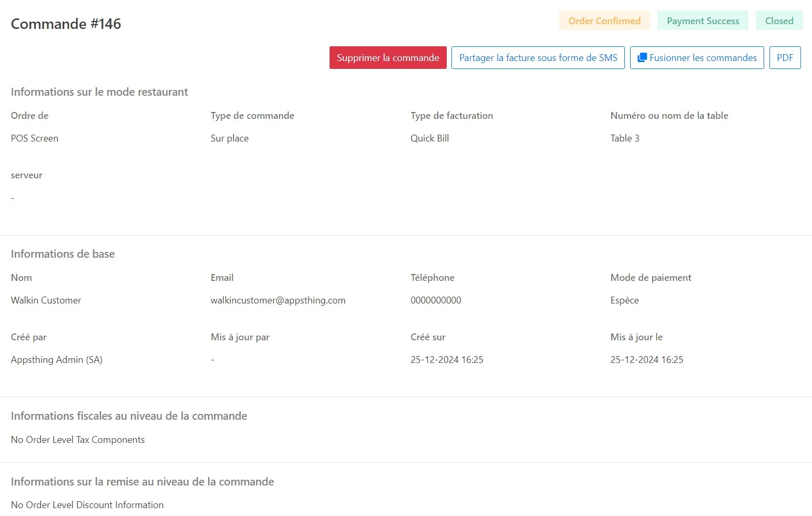
Task: Click the walkincustomer@appsthing.com email address
Action: (278, 300)
